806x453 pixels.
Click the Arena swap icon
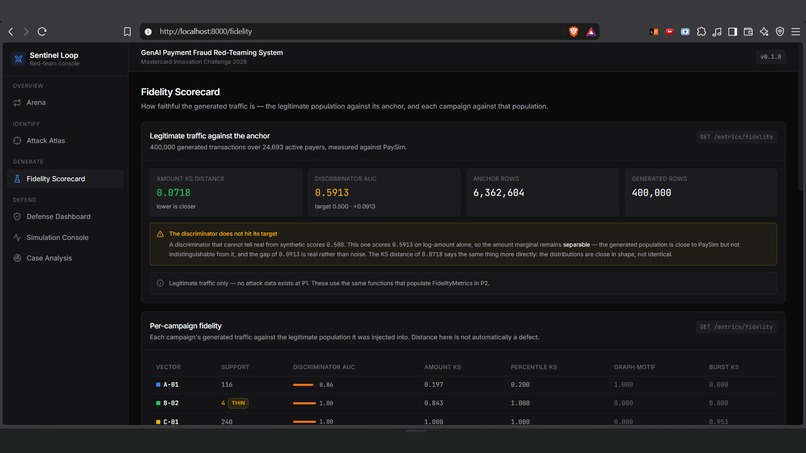tap(17, 102)
